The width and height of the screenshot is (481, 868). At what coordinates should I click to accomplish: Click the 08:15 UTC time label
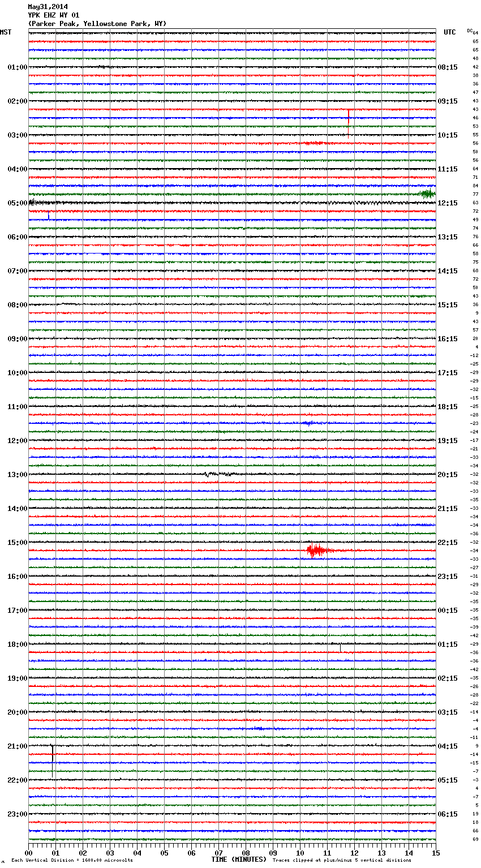point(448,67)
